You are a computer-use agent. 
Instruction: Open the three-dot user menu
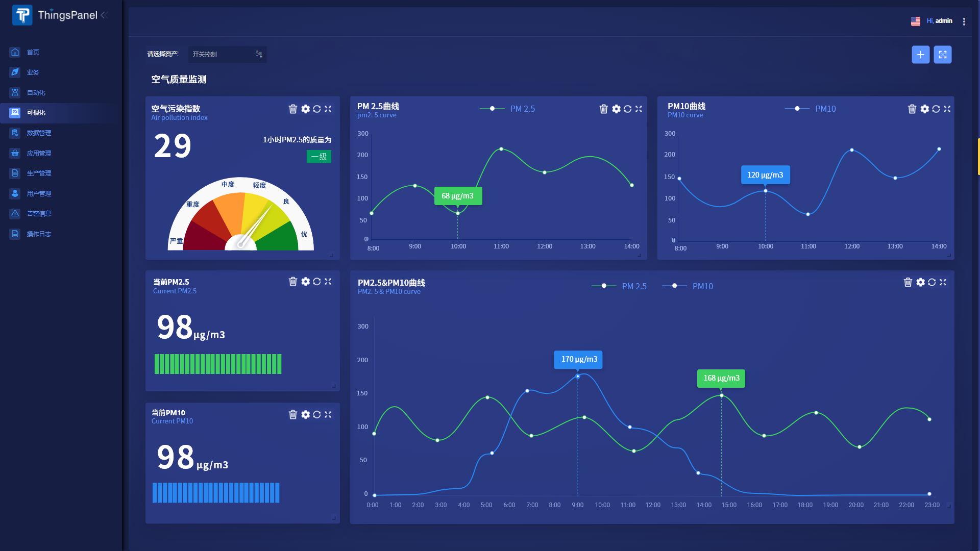click(x=964, y=21)
